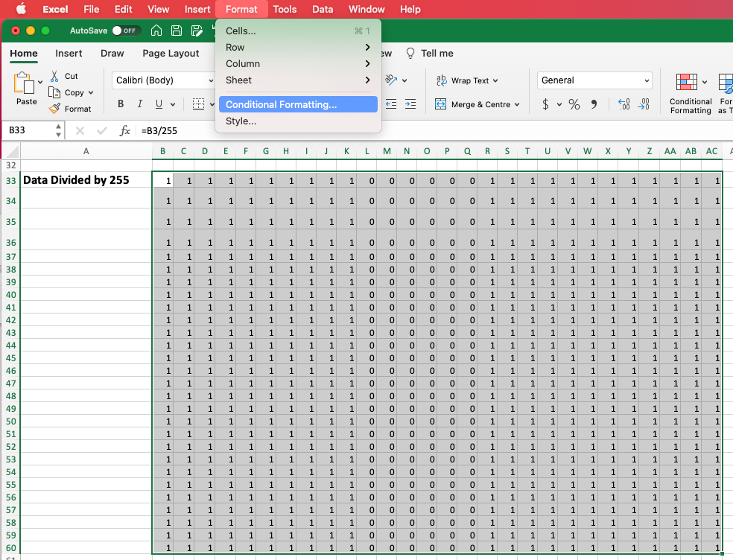Click the Save floppy disk icon
The image size is (733, 560).
(x=177, y=31)
